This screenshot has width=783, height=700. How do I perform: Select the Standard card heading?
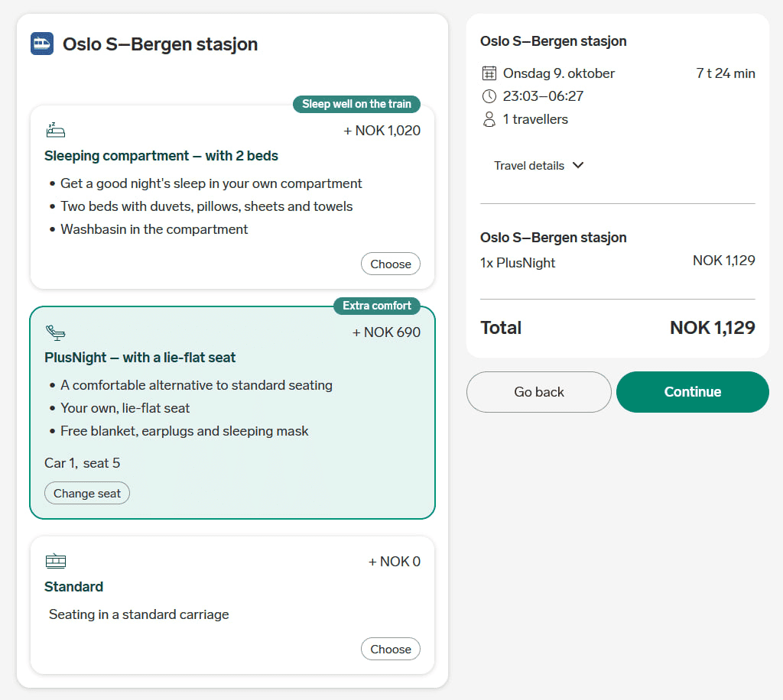click(x=73, y=587)
